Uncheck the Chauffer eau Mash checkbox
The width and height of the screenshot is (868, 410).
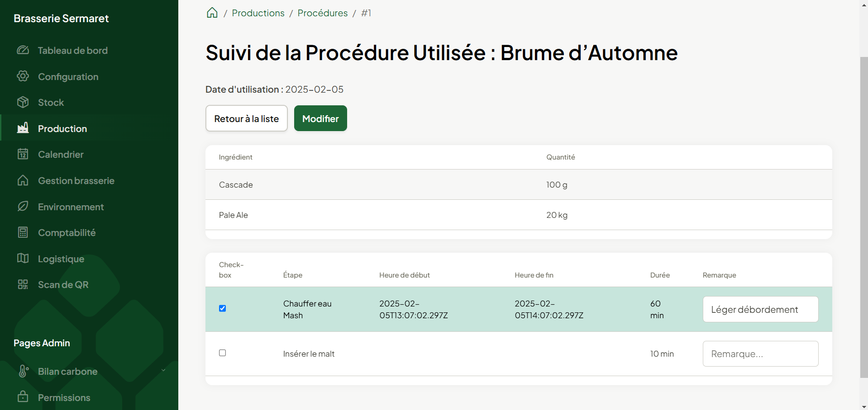point(222,308)
